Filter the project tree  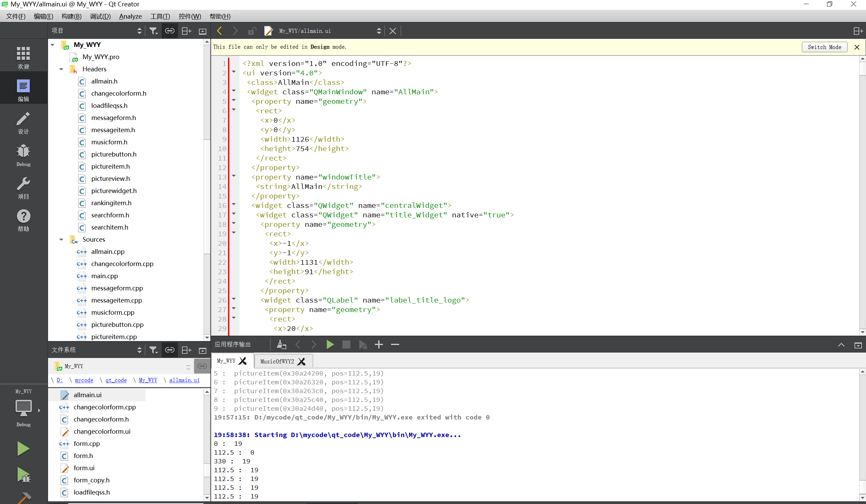(x=153, y=31)
